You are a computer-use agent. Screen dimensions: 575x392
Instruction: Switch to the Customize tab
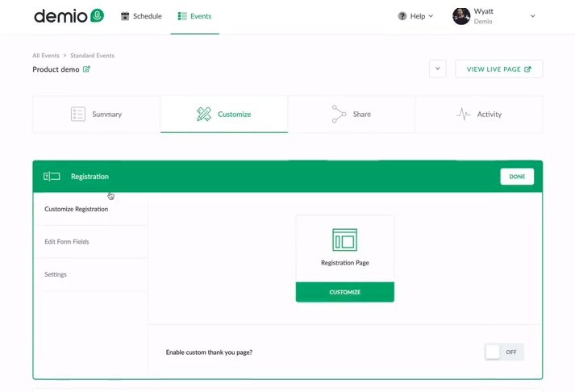[224, 114]
